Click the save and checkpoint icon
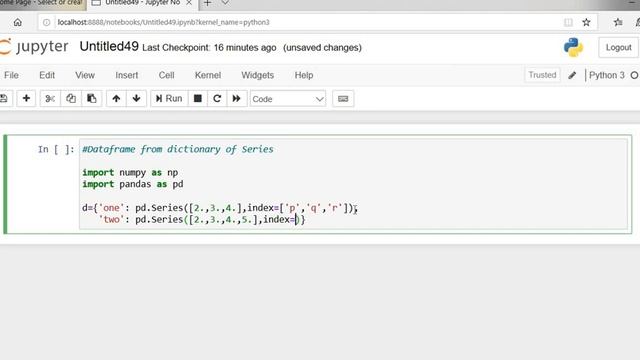This screenshot has width=640, height=360. (x=4, y=98)
